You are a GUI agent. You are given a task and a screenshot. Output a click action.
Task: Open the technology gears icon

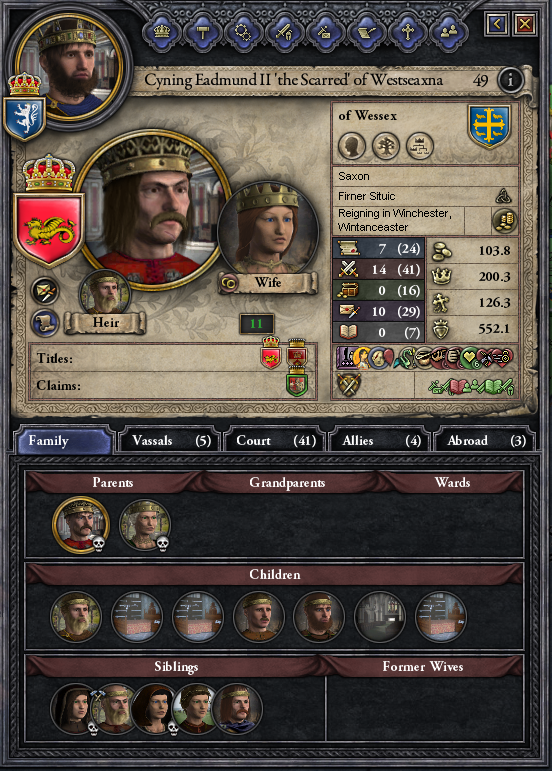(x=243, y=32)
